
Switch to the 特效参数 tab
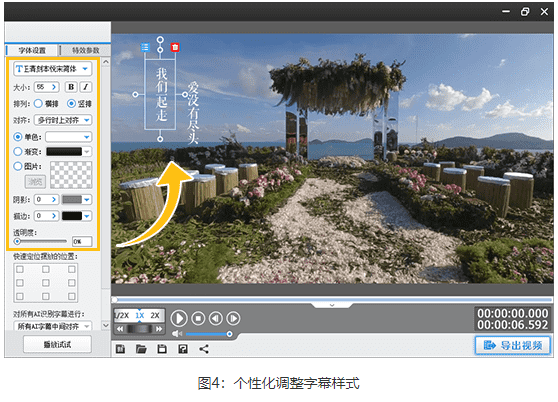tap(85, 51)
